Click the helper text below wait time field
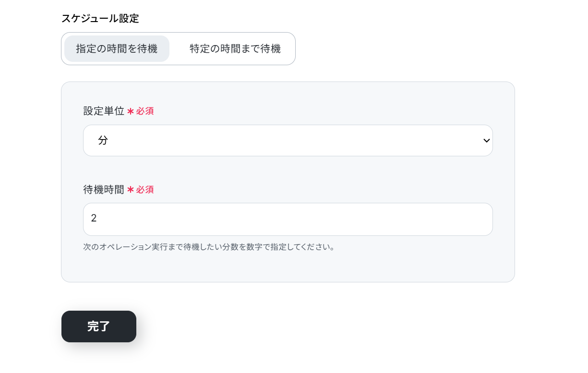Image resolution: width=588 pixels, height=373 pixels. point(209,247)
